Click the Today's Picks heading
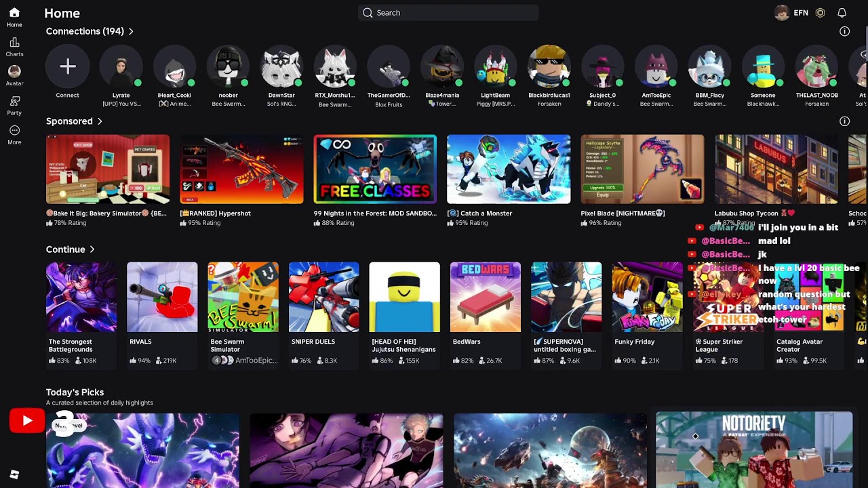Screen dimensions: 868x488 click(75, 392)
